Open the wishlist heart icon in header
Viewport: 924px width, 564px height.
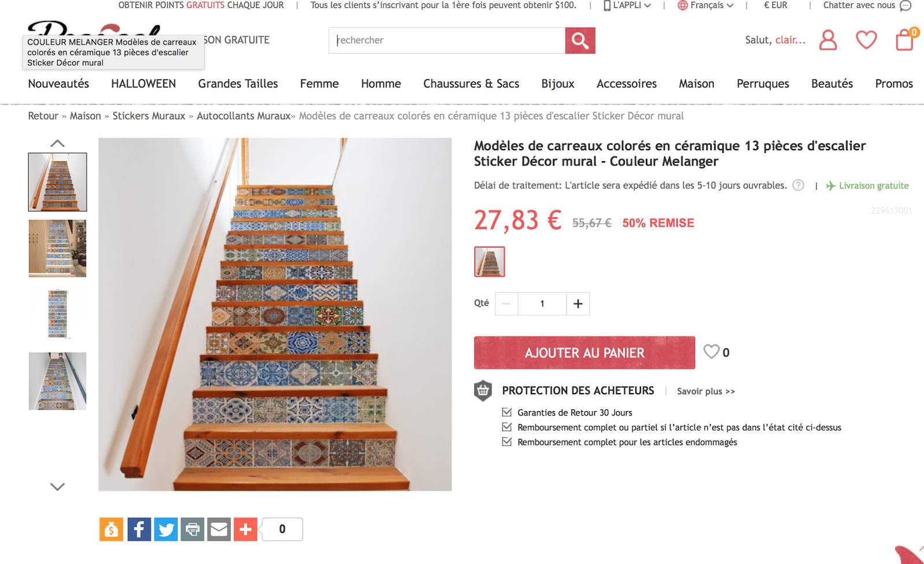866,40
